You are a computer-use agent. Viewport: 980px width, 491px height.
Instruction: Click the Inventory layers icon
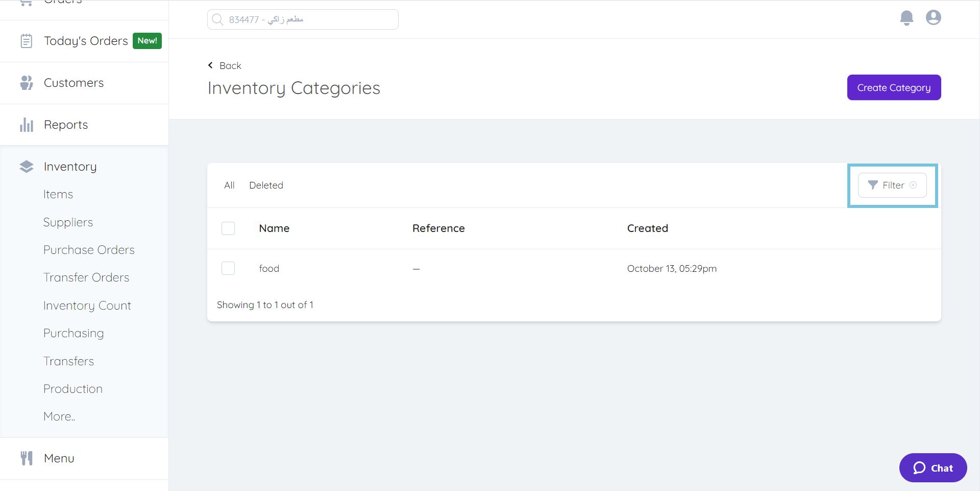click(x=27, y=166)
